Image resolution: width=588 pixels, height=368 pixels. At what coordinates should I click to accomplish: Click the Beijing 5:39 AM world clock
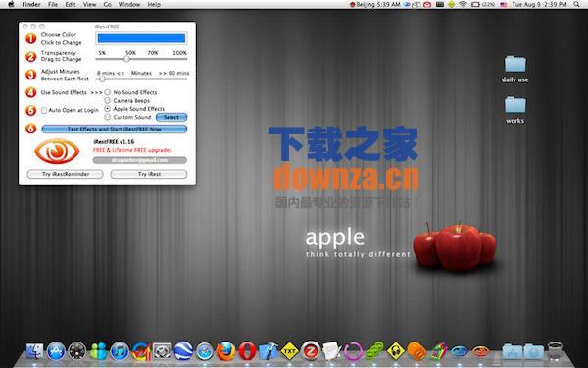pyautogui.click(x=375, y=5)
